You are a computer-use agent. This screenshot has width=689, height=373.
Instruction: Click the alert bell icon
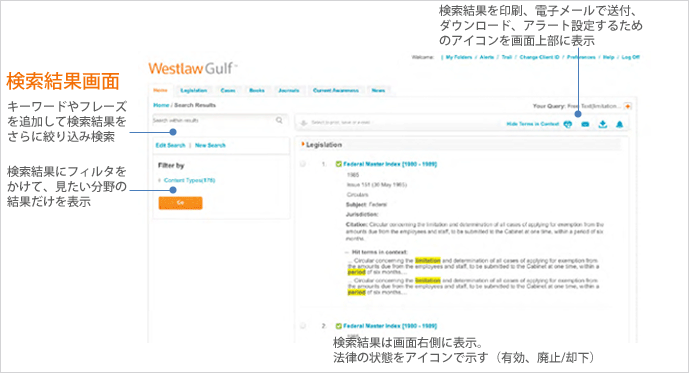[620, 124]
